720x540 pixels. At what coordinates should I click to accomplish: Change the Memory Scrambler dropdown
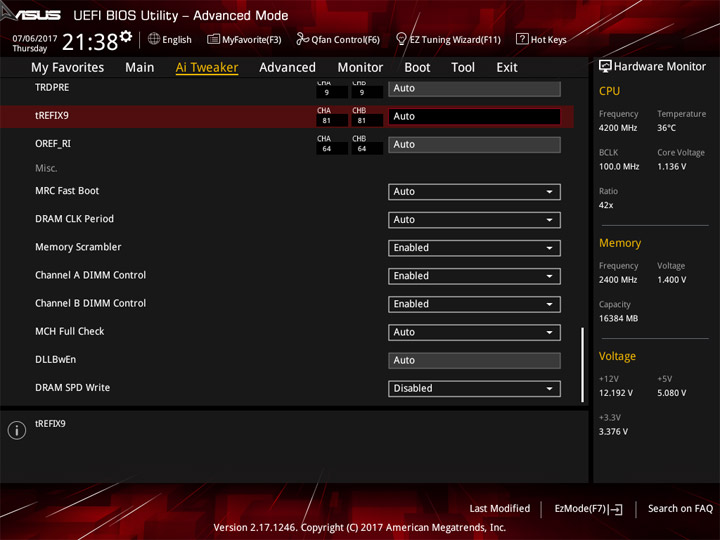474,248
